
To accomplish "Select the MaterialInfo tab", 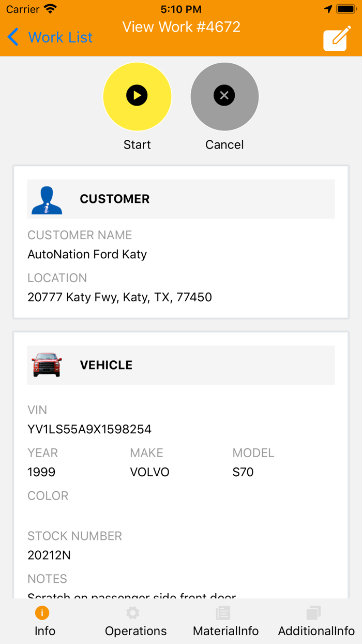I will tap(225, 620).
